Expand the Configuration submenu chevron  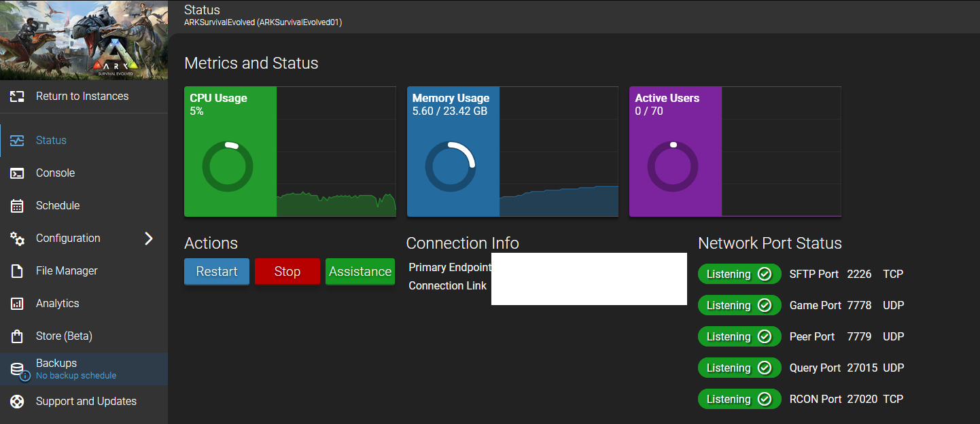(x=149, y=238)
